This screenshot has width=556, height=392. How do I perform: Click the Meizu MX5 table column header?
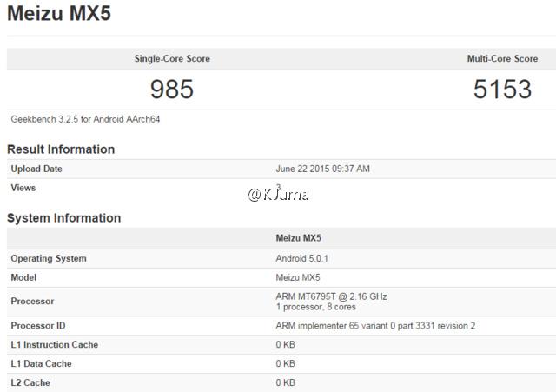pos(298,238)
